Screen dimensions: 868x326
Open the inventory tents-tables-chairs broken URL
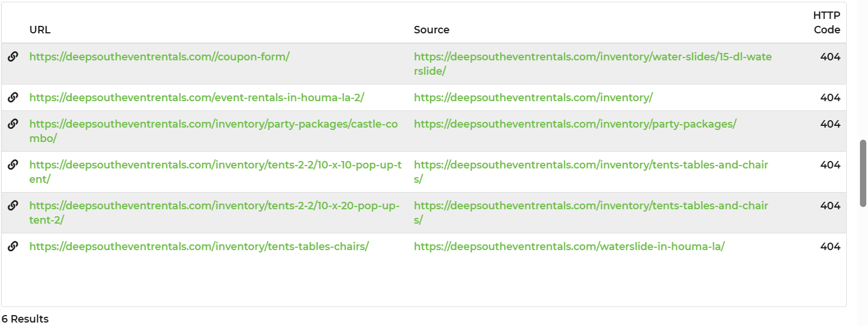199,247
